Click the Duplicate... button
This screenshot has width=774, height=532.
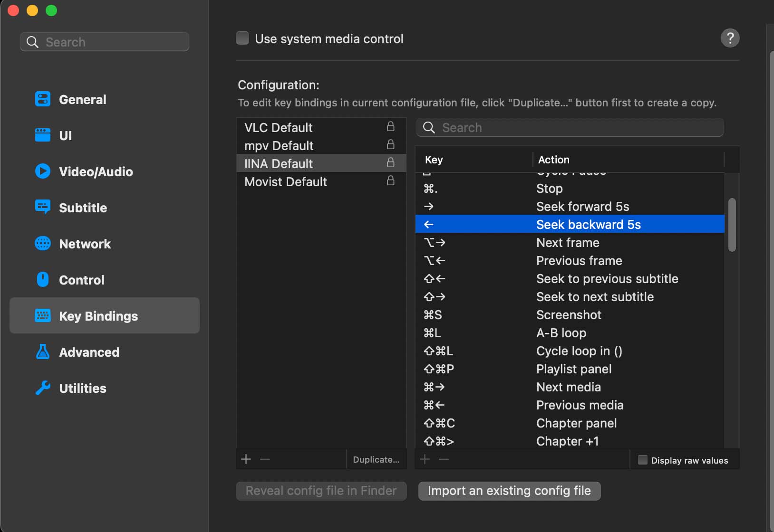pyautogui.click(x=376, y=459)
